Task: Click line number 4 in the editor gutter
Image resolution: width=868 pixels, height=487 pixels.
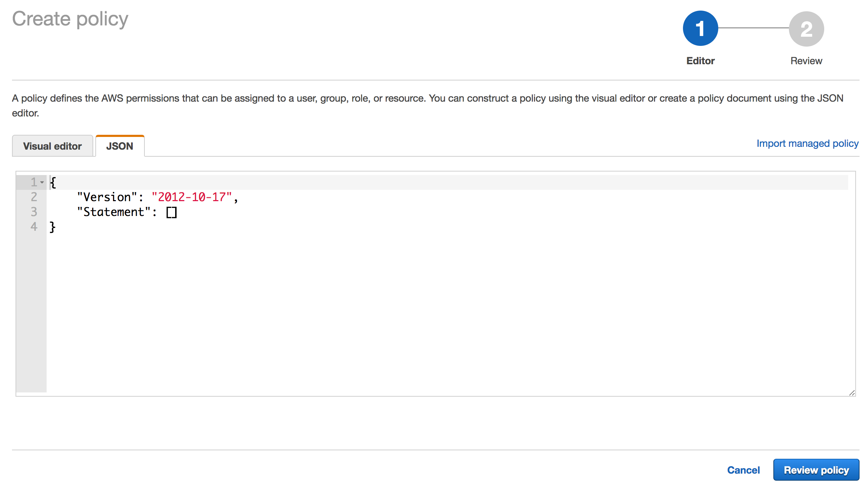Action: [33, 227]
